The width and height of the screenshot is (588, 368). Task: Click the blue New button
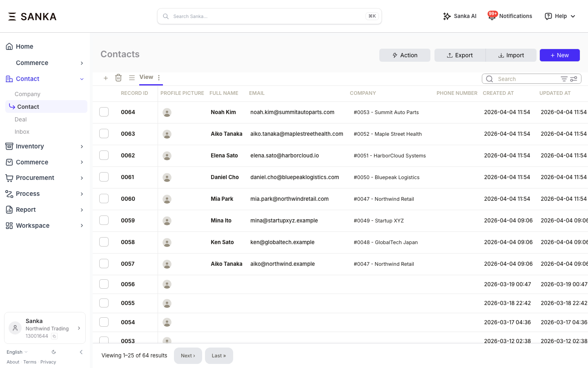559,55
